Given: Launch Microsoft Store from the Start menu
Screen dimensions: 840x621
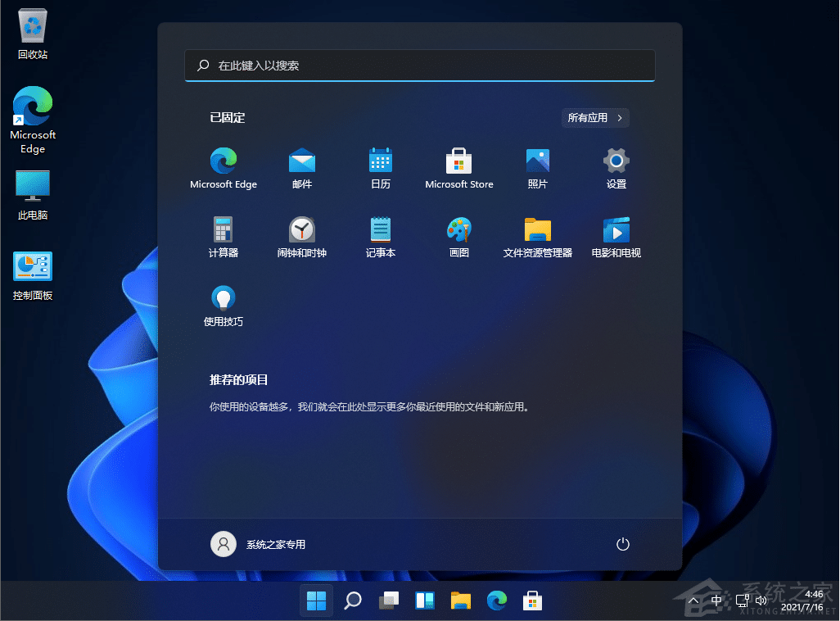Looking at the screenshot, I should (458, 168).
